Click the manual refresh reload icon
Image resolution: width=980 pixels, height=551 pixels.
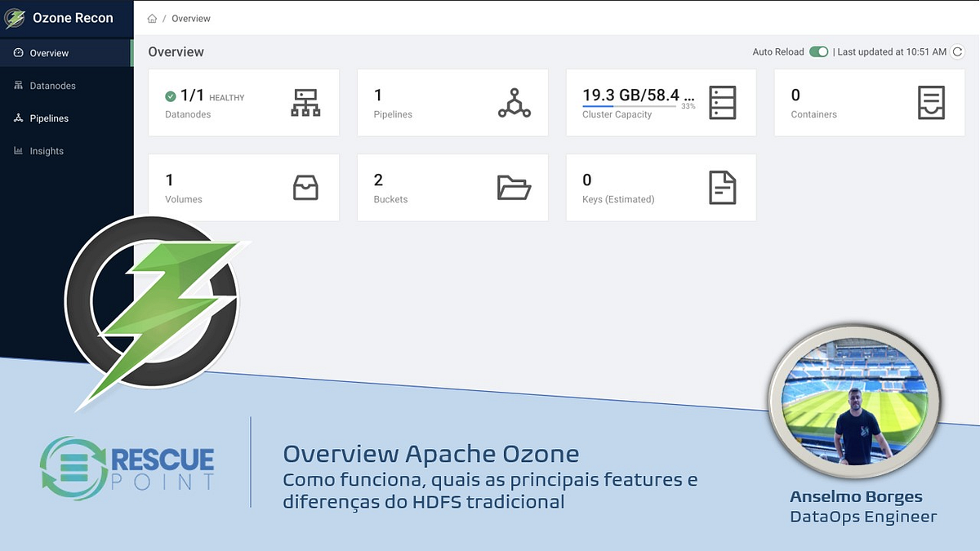tap(956, 51)
